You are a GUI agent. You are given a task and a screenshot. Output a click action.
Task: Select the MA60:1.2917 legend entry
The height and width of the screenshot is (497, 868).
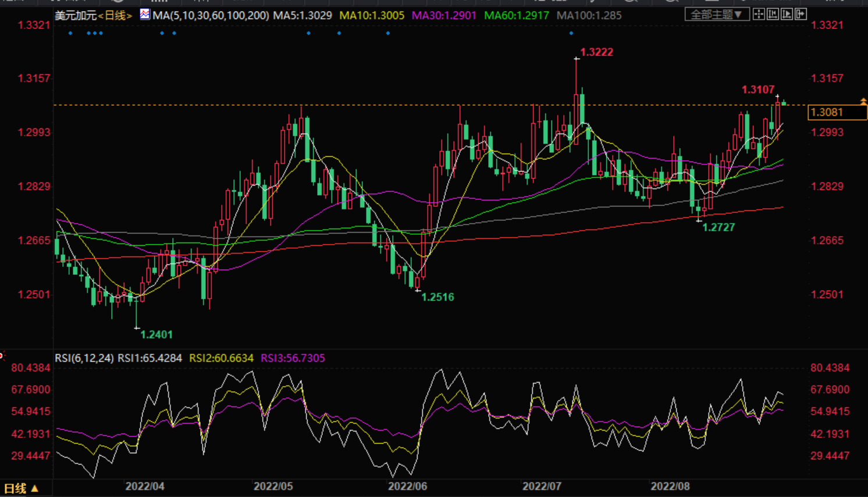(516, 16)
